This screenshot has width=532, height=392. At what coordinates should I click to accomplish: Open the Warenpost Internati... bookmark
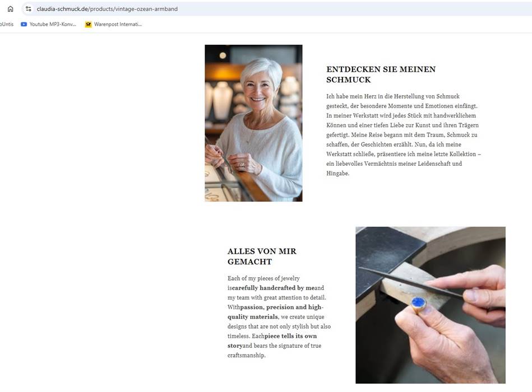point(113,25)
